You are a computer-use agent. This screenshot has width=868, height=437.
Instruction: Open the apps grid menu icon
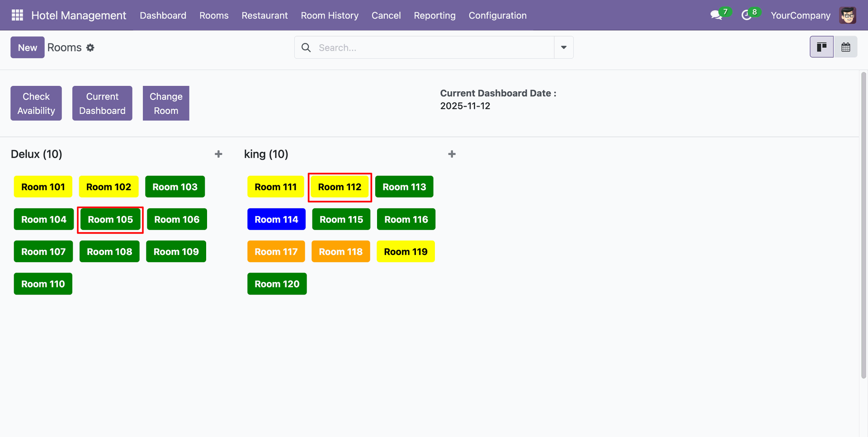17,15
